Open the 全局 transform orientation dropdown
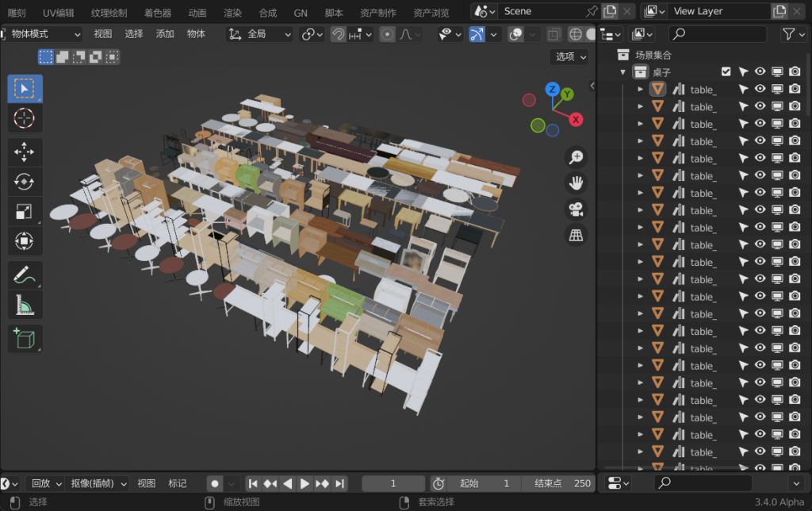812x511 pixels. pyautogui.click(x=259, y=34)
